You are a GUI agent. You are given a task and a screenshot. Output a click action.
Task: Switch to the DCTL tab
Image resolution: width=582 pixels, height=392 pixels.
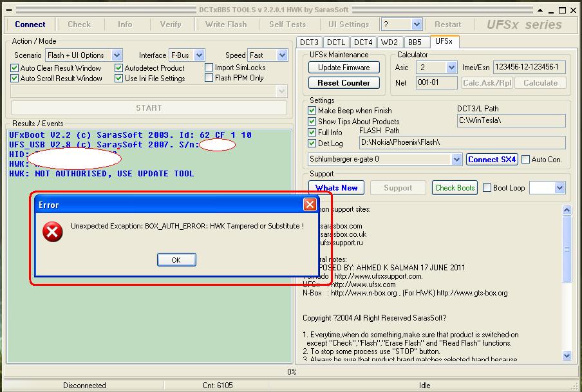tap(336, 42)
